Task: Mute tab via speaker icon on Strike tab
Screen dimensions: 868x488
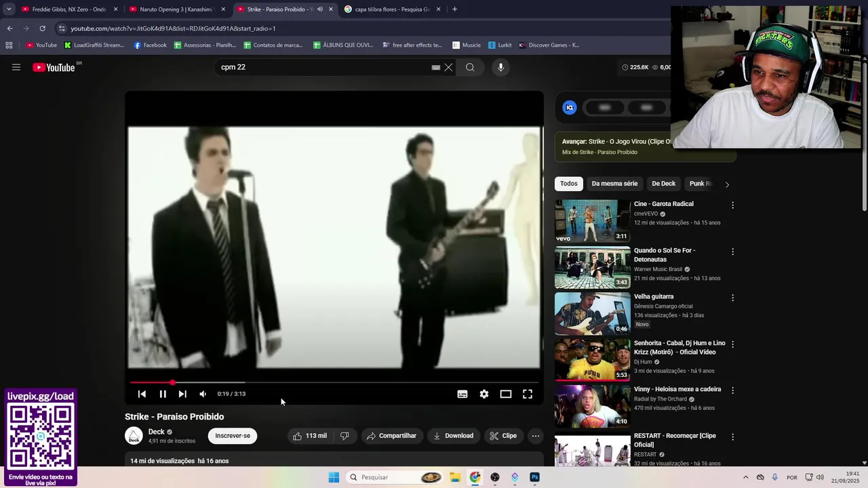Action: pos(319,9)
